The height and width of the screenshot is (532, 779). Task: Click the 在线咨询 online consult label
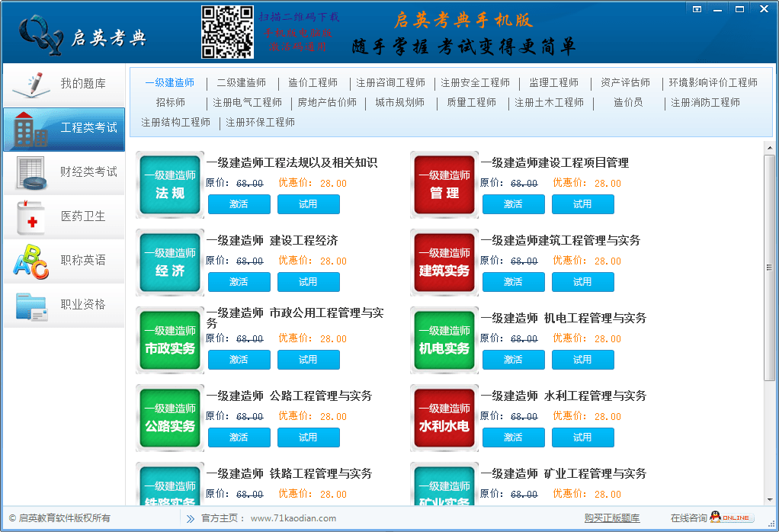688,518
